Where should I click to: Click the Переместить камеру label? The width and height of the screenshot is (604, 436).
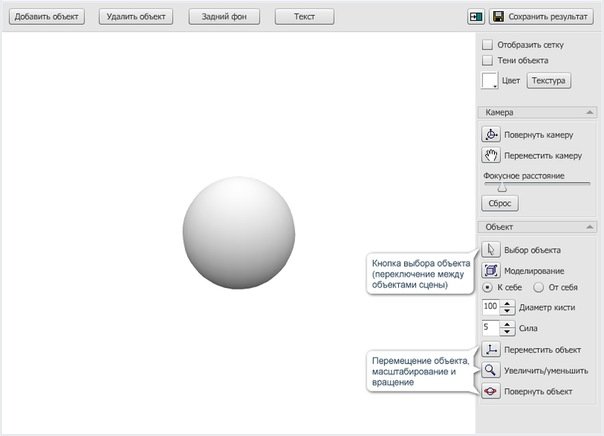coord(543,156)
